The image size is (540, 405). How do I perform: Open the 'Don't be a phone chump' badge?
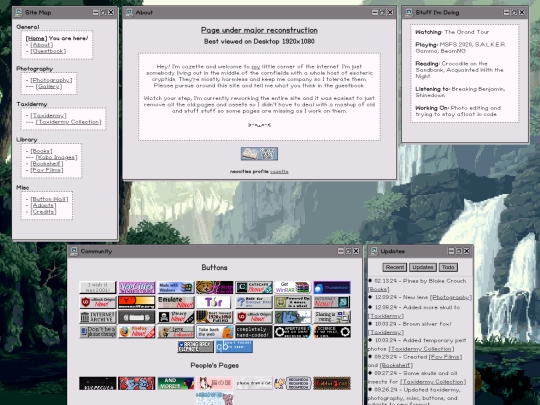pos(98,332)
